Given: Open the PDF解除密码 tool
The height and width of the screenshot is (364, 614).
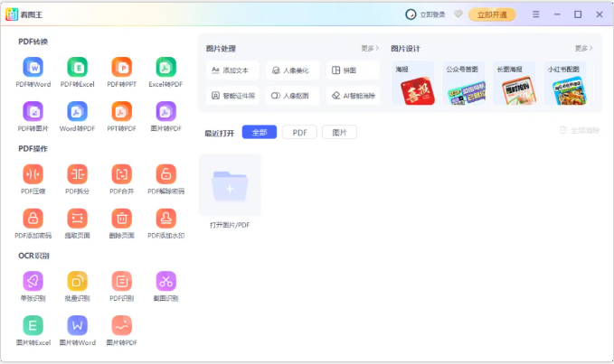Looking at the screenshot, I should pyautogui.click(x=165, y=180).
